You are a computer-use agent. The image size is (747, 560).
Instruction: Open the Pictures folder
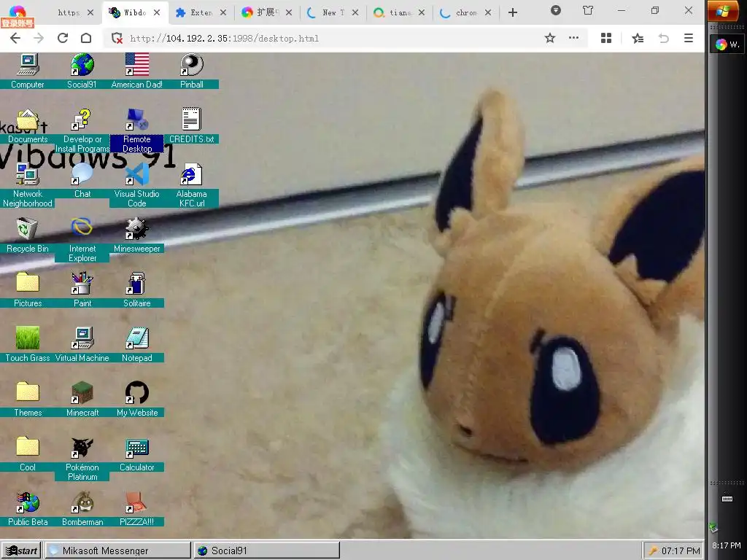(28, 289)
